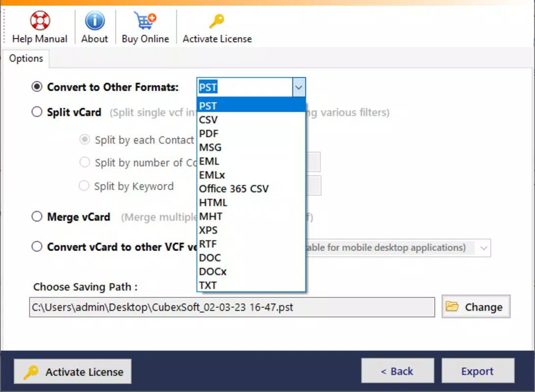Image resolution: width=535 pixels, height=392 pixels.
Task: Choose XPS format in the list
Action: coord(251,230)
